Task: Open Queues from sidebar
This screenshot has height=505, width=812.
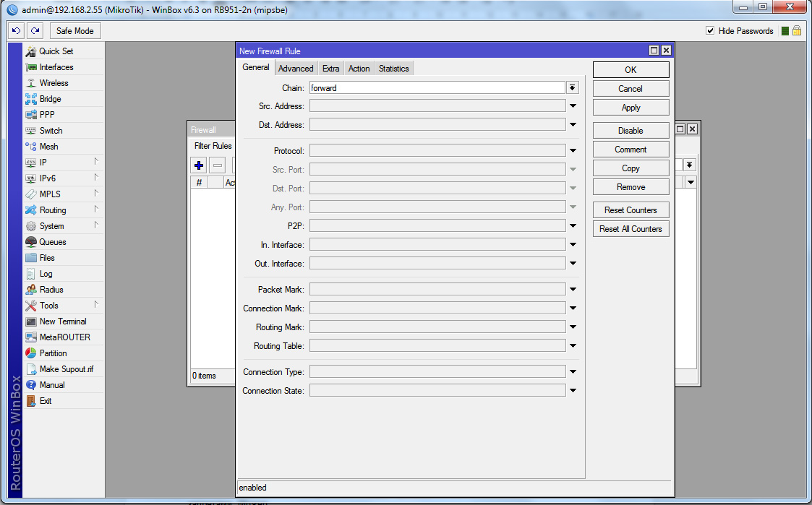Action: tap(63, 242)
